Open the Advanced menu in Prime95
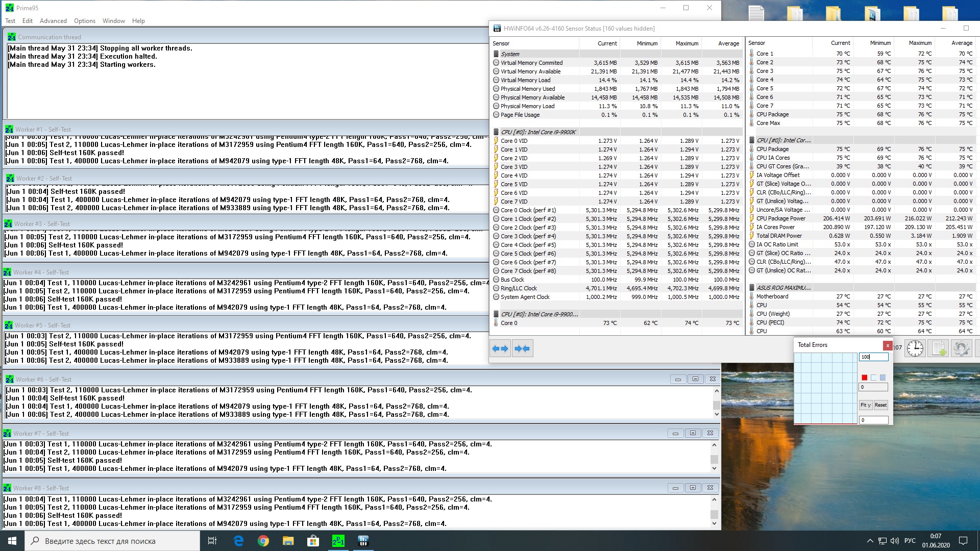 53,21
